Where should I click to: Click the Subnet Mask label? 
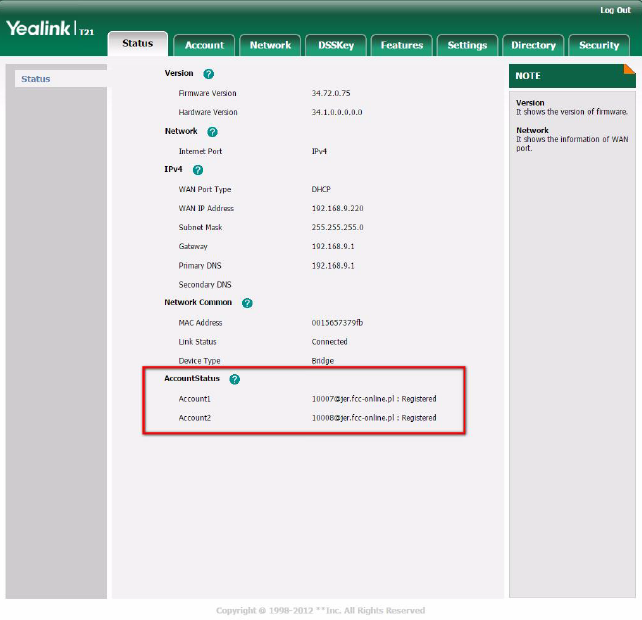click(x=200, y=227)
